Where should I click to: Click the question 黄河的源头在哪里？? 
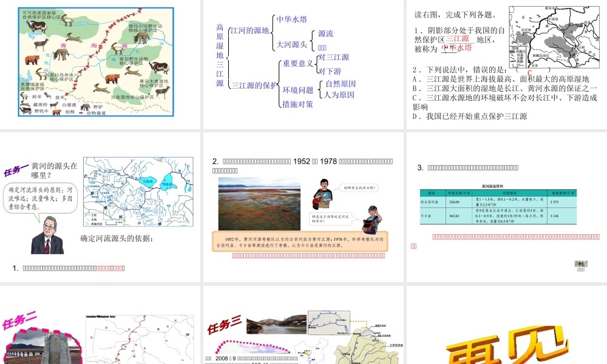click(54, 170)
